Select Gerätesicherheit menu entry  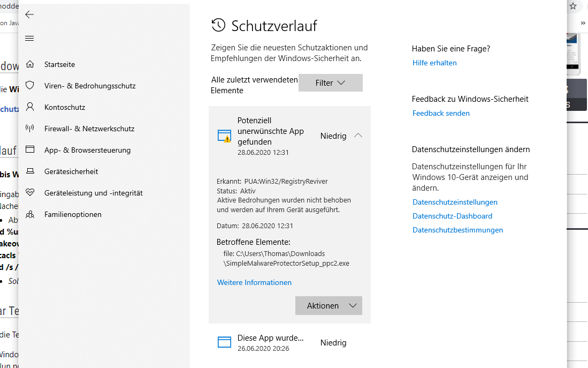(x=71, y=171)
